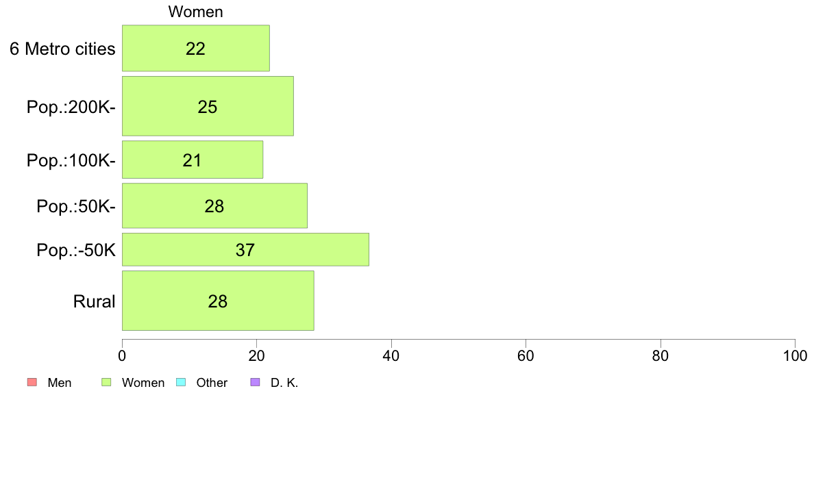The image size is (814, 504).
Task: Click the 40 tick on x-axis
Action: coord(391,355)
